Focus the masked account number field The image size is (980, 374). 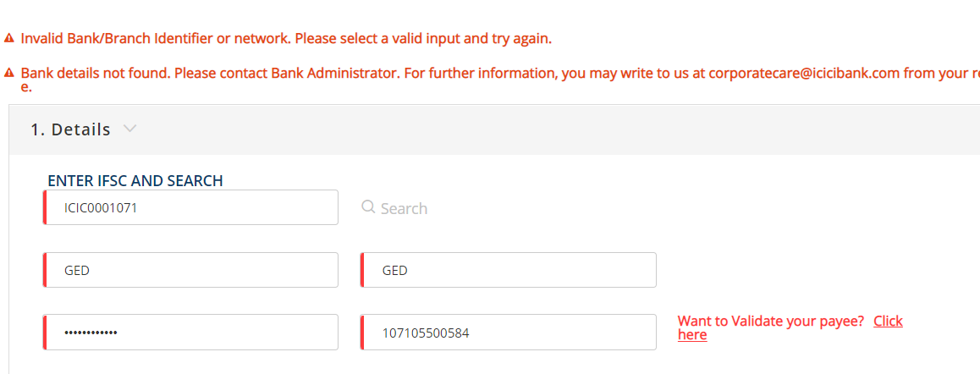point(190,332)
